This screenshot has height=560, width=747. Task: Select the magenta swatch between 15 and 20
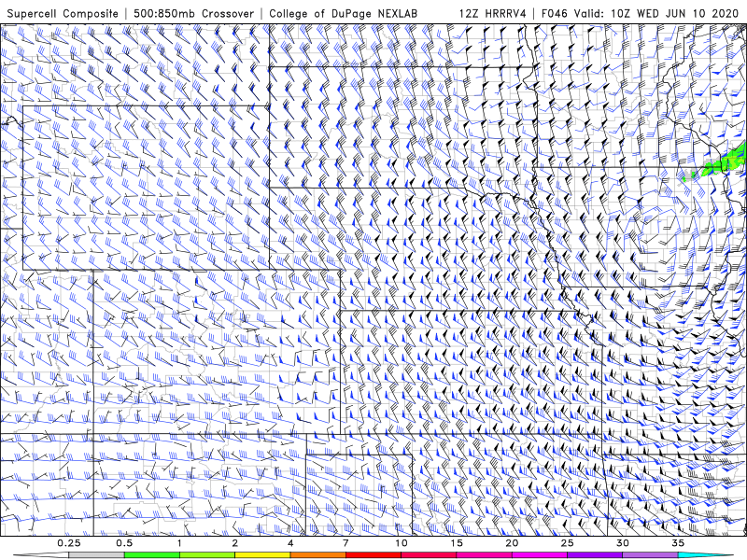(x=484, y=555)
